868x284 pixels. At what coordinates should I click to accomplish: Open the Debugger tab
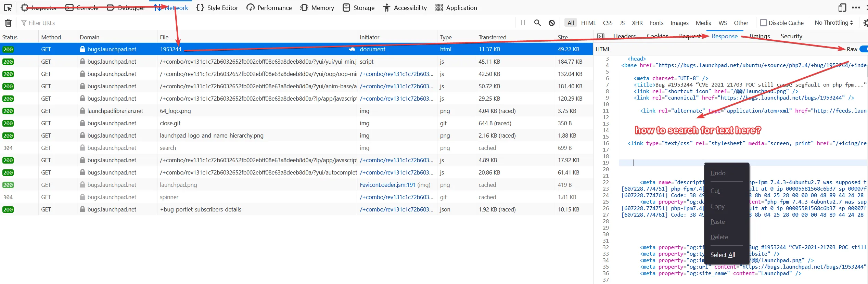[126, 8]
